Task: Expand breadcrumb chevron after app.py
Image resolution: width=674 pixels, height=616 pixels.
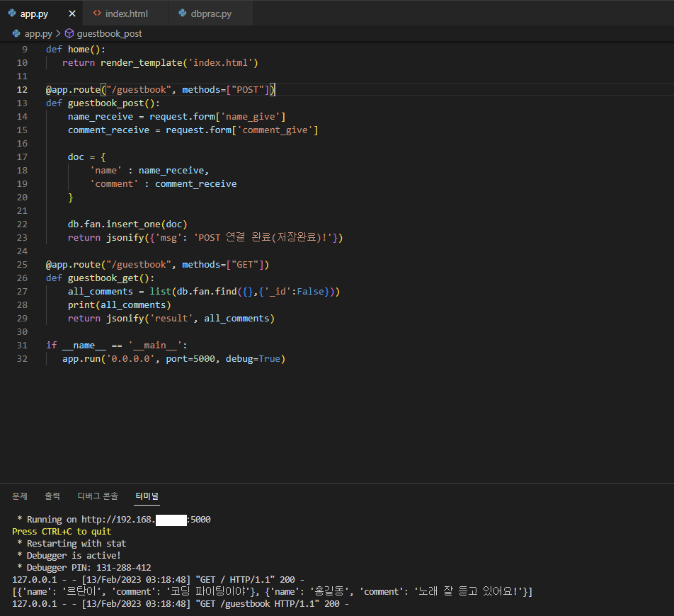Action: pyautogui.click(x=58, y=33)
